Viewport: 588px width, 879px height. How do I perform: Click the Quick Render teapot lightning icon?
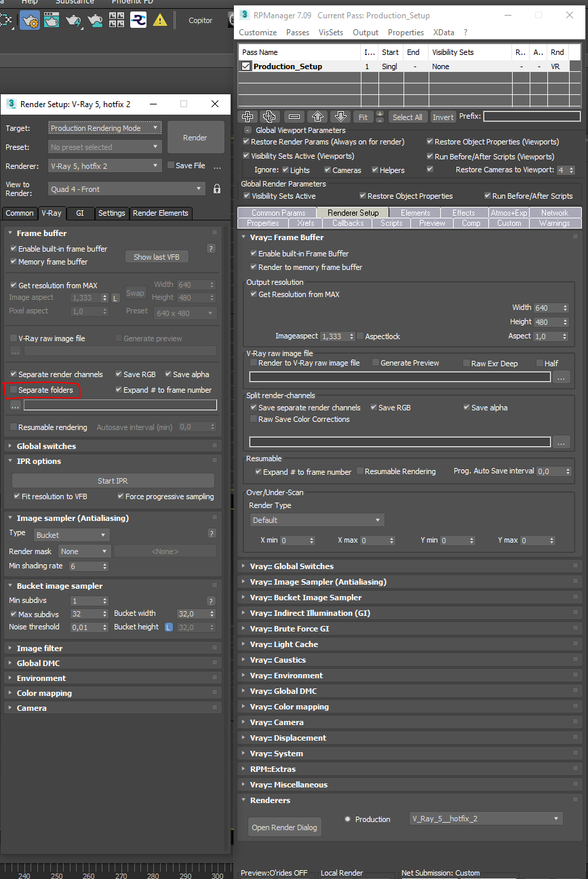[x=74, y=21]
